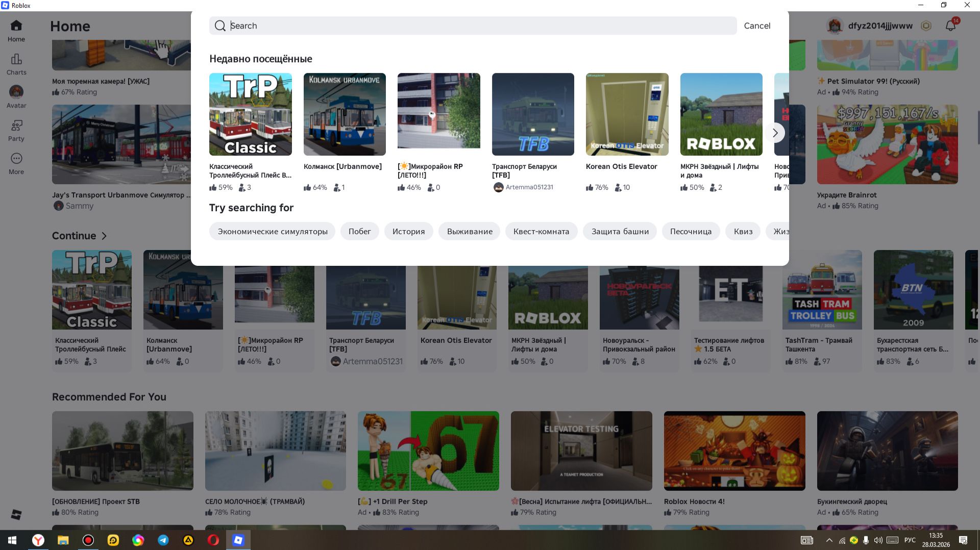The image size is (980, 550).
Task: Open the Windows action center icon
Action: tap(963, 540)
